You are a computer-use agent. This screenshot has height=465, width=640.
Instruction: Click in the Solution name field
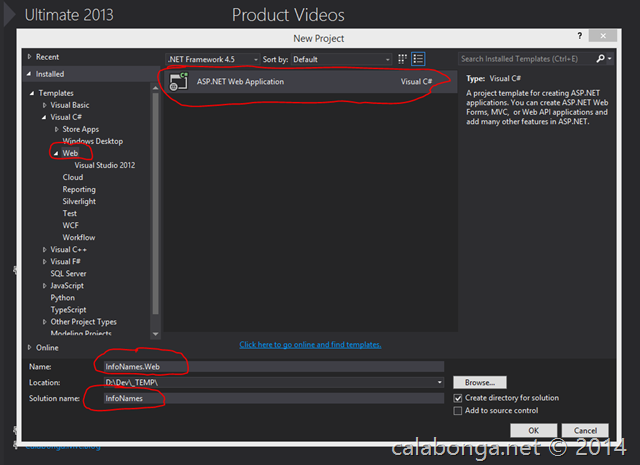point(273,398)
